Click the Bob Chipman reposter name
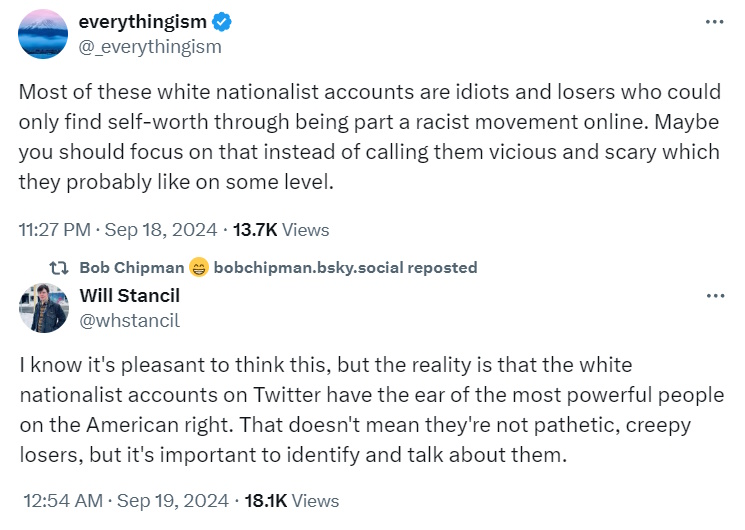This screenshot has height=530, width=745. (132, 268)
